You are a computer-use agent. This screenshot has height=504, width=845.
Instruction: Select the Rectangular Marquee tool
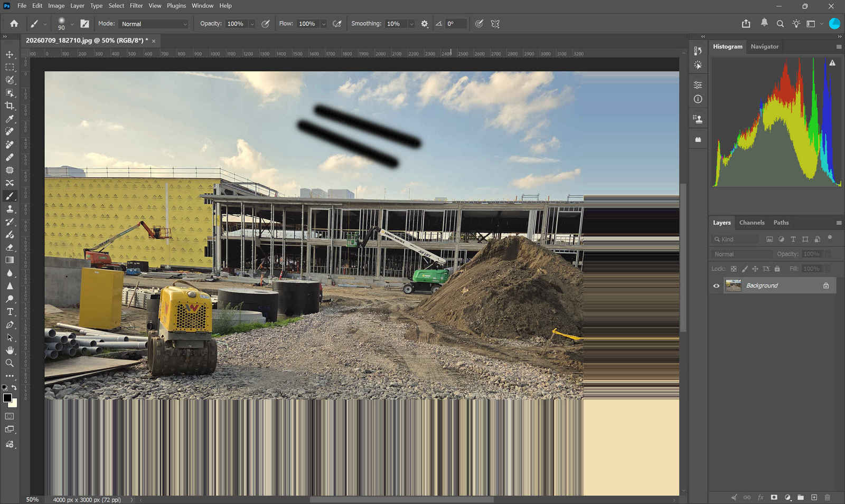10,67
